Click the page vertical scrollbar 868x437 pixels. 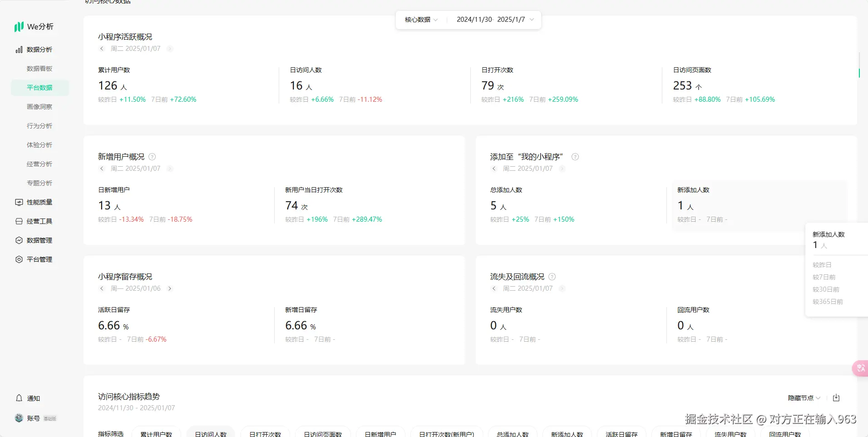859,65
